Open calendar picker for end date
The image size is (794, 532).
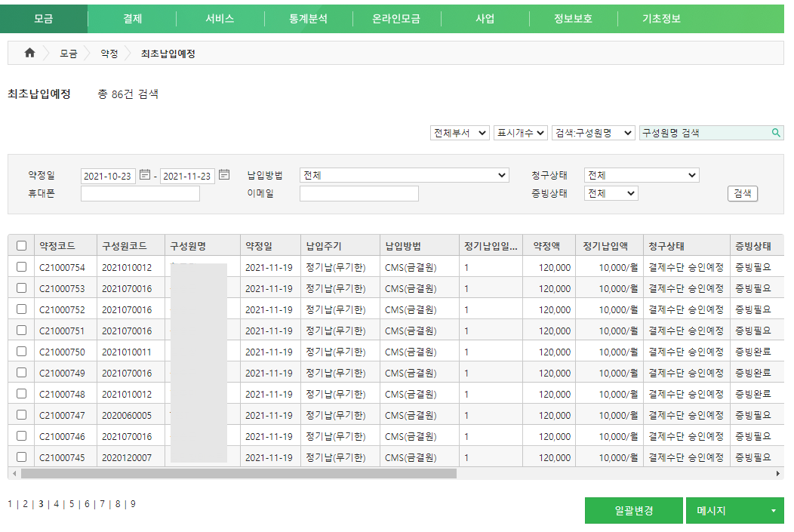click(x=224, y=175)
